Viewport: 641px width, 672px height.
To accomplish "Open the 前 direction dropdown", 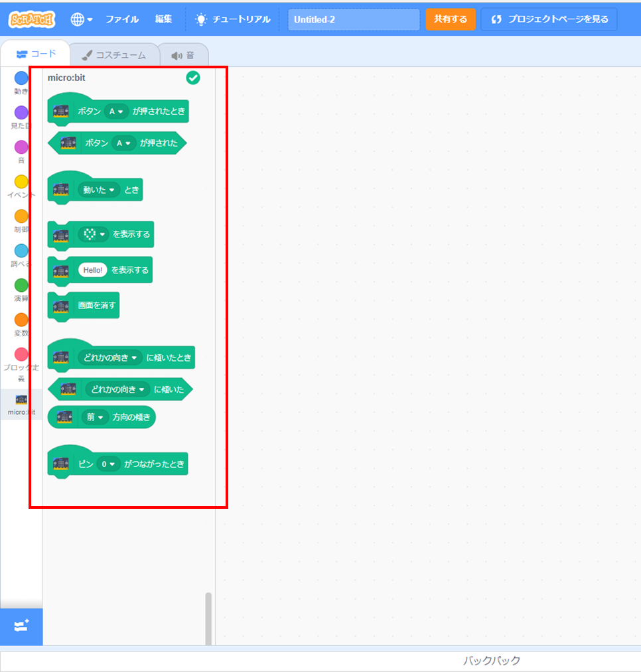I will pyautogui.click(x=95, y=417).
